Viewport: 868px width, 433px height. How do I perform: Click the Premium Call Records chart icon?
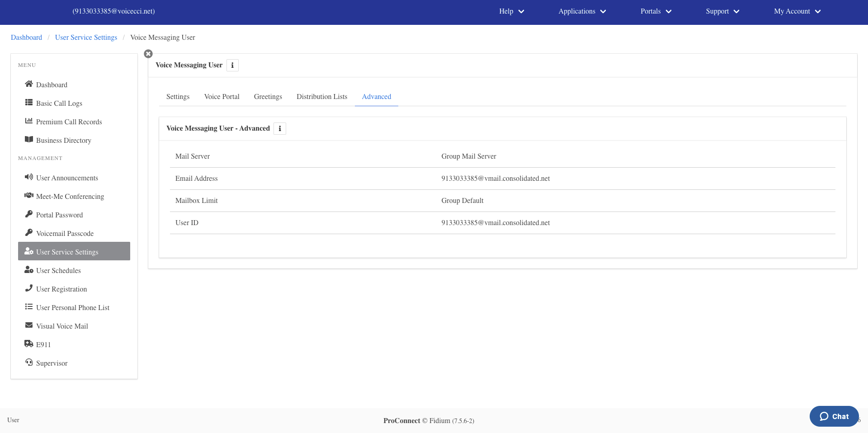[29, 121]
